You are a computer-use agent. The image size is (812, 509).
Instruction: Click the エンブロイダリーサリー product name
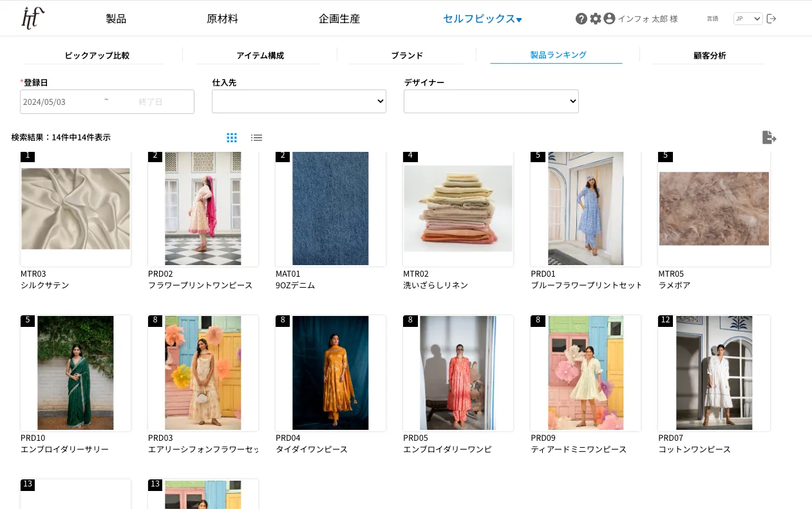(x=64, y=449)
